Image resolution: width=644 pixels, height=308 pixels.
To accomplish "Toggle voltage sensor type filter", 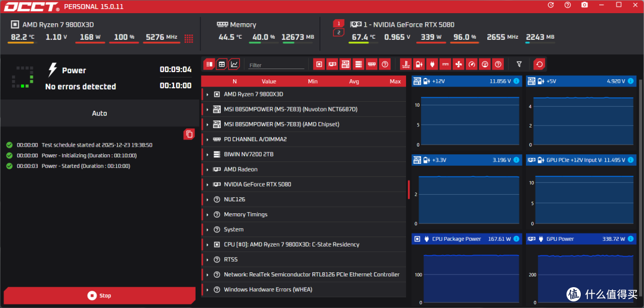I will pos(419,64).
